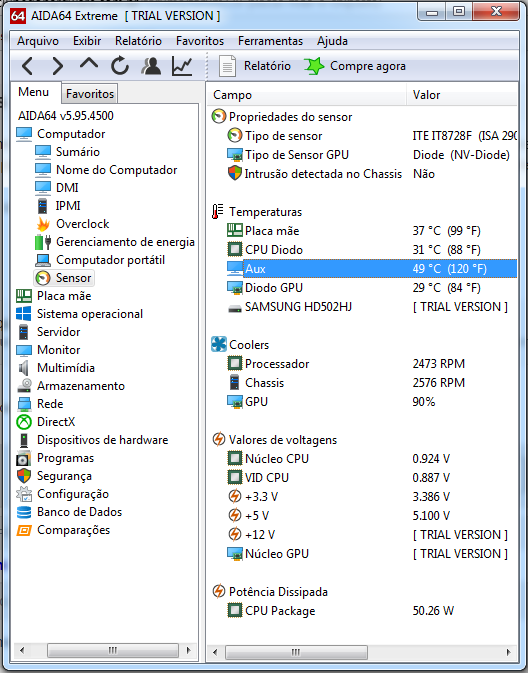This screenshot has height=673, width=528.
Task: Click the Comparações orange icon
Action: coord(24,531)
